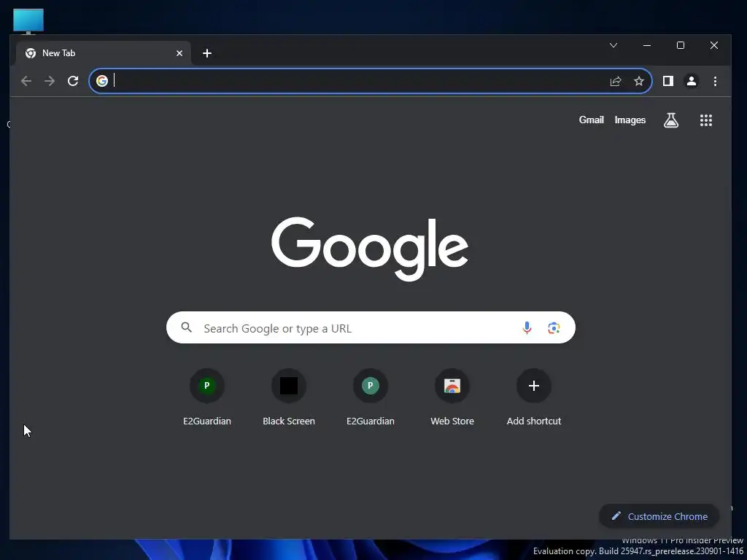Click the browser forward arrow
This screenshot has width=747, height=560.
coord(50,81)
